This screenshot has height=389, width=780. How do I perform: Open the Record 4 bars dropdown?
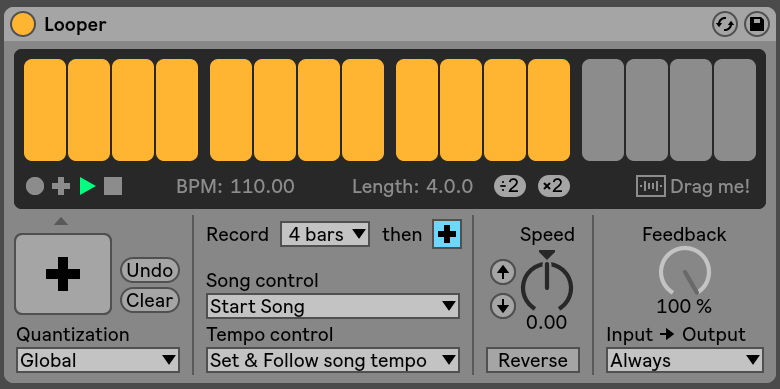(x=325, y=234)
